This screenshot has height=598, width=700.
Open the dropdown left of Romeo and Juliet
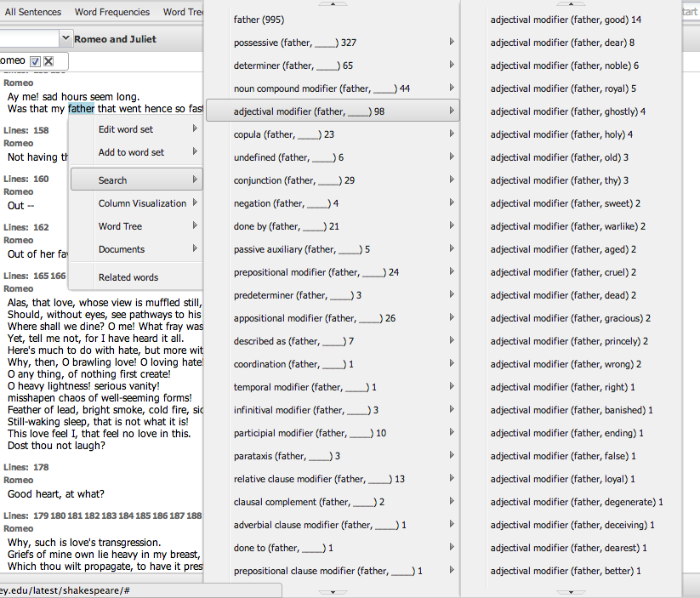tap(65, 38)
